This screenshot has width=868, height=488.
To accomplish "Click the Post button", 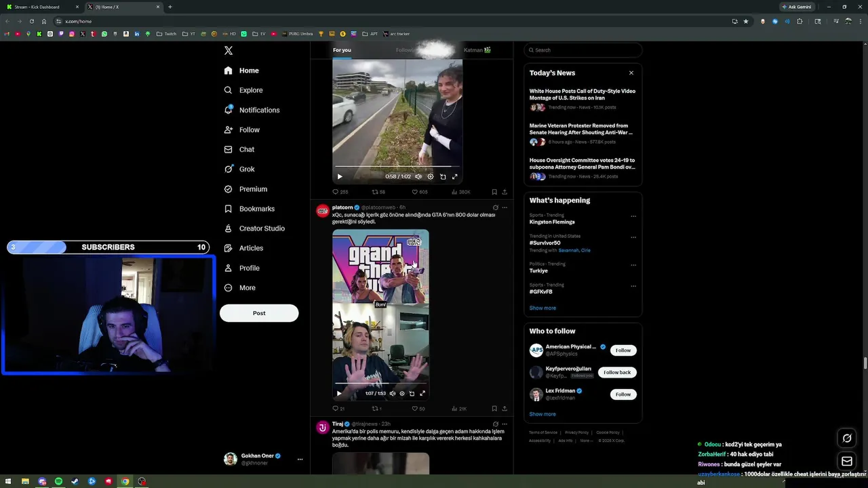I will [259, 313].
